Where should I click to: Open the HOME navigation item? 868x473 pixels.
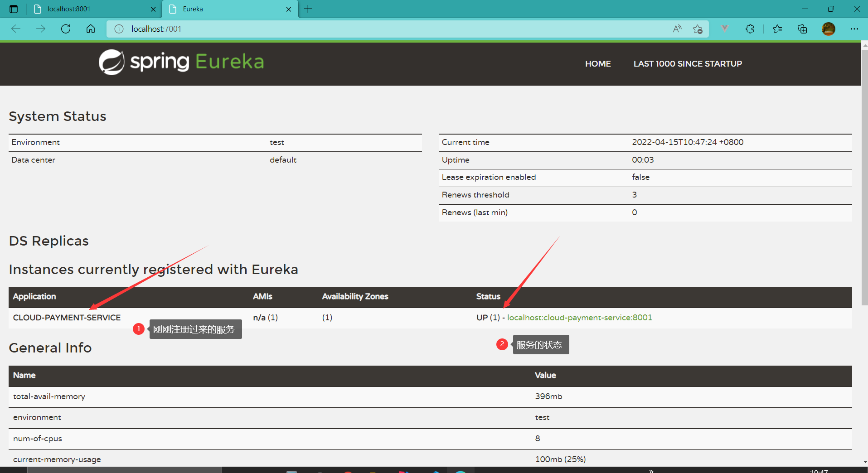coord(598,64)
